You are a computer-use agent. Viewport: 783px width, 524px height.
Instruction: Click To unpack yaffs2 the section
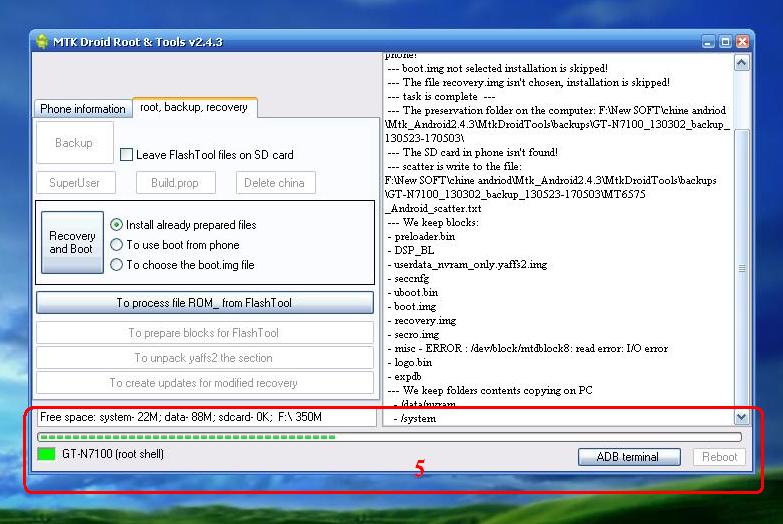tap(205, 358)
